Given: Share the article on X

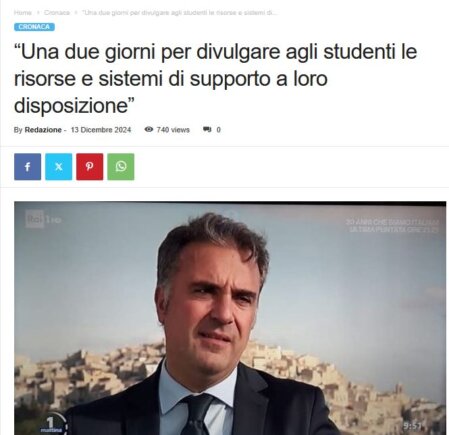Looking at the screenshot, I should point(58,167).
